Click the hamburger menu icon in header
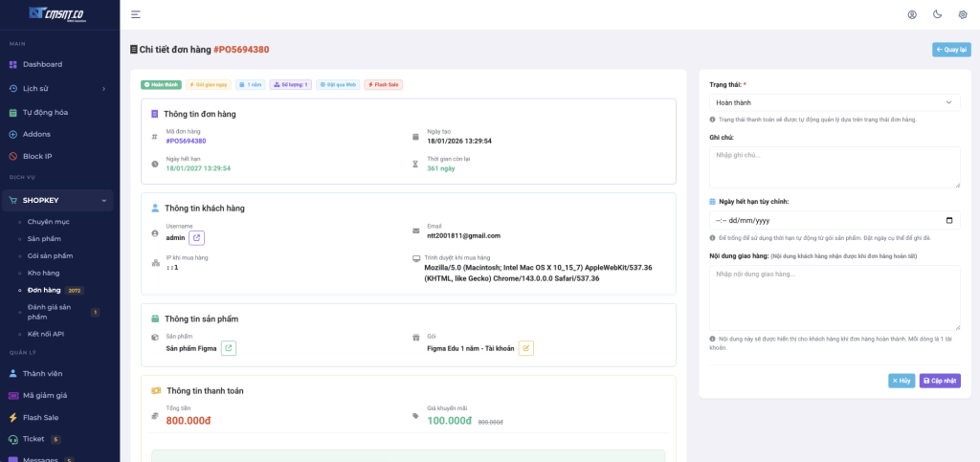This screenshot has width=980, height=462. click(x=136, y=14)
